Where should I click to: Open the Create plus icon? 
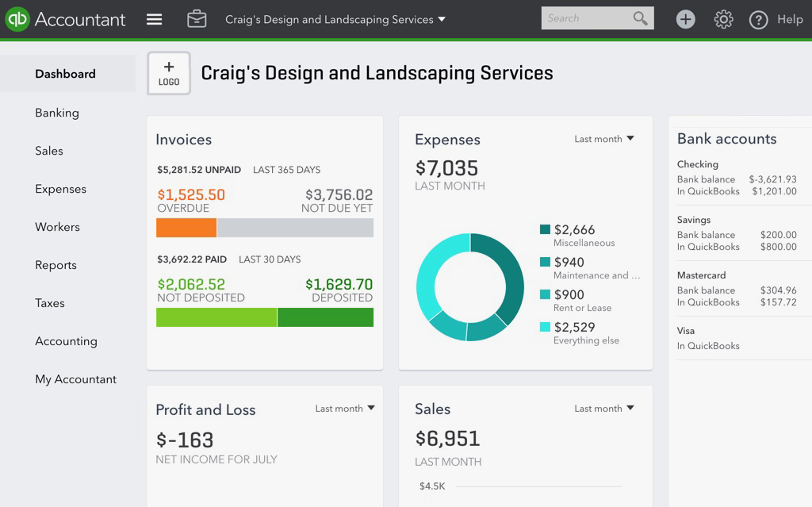tap(686, 19)
